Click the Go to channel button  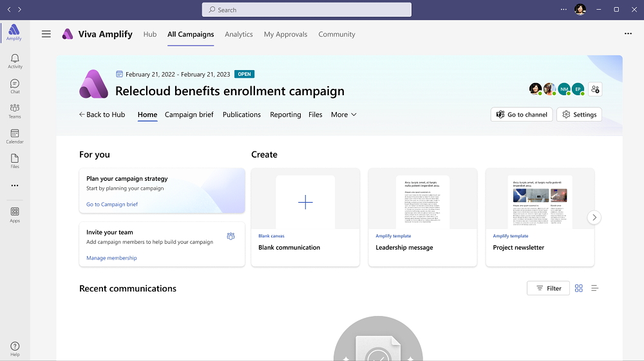point(521,115)
